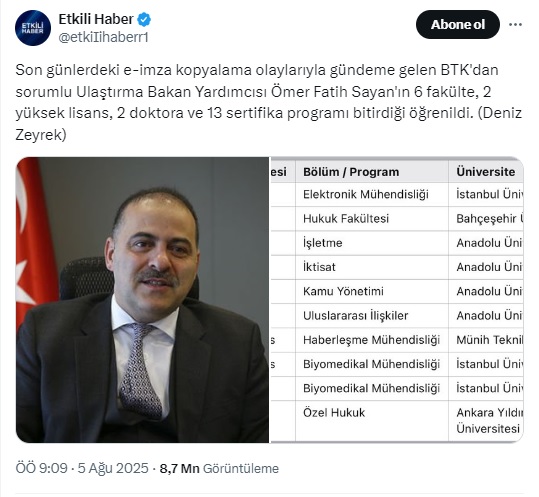The width and height of the screenshot is (539, 497).
Task: Select the Hukuk Fakültesi table row
Action: click(397, 219)
